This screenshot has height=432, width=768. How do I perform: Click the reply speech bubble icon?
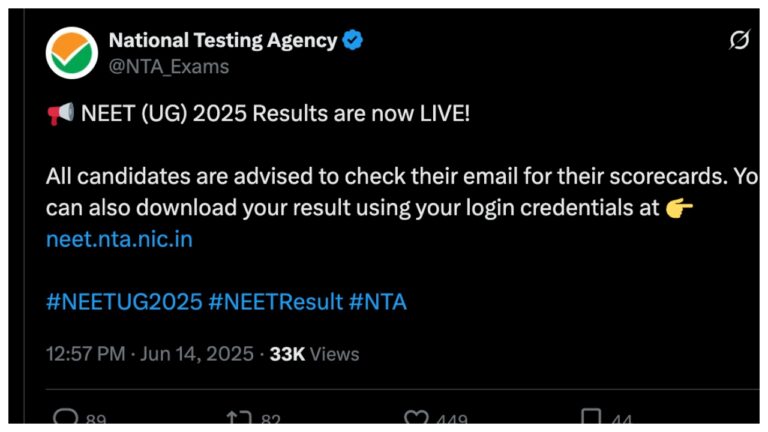65,419
